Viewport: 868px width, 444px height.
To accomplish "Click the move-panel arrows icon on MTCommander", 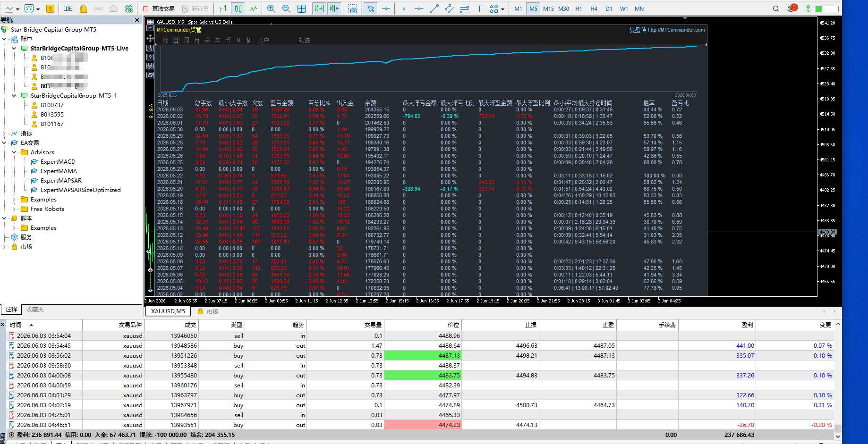I will tap(150, 38).
